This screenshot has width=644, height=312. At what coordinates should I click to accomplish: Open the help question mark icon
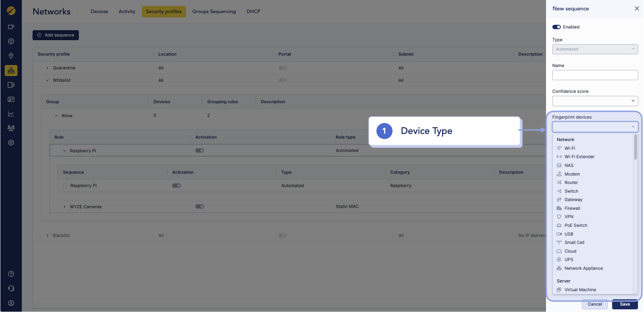click(11, 274)
